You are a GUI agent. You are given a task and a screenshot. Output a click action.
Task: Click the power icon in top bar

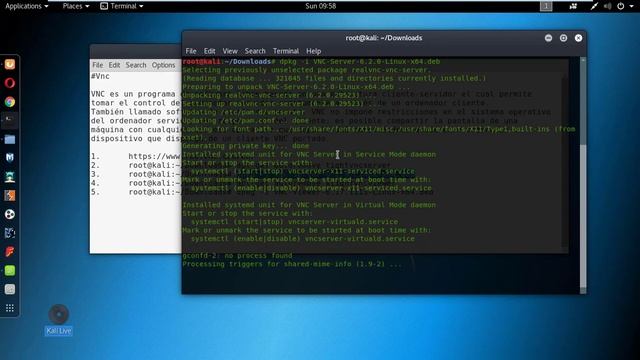620,6
